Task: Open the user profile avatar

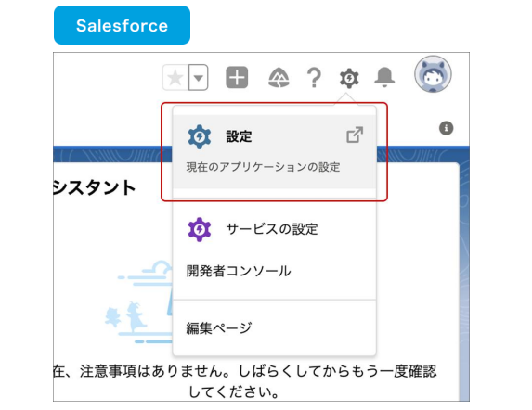Action: 433,74
